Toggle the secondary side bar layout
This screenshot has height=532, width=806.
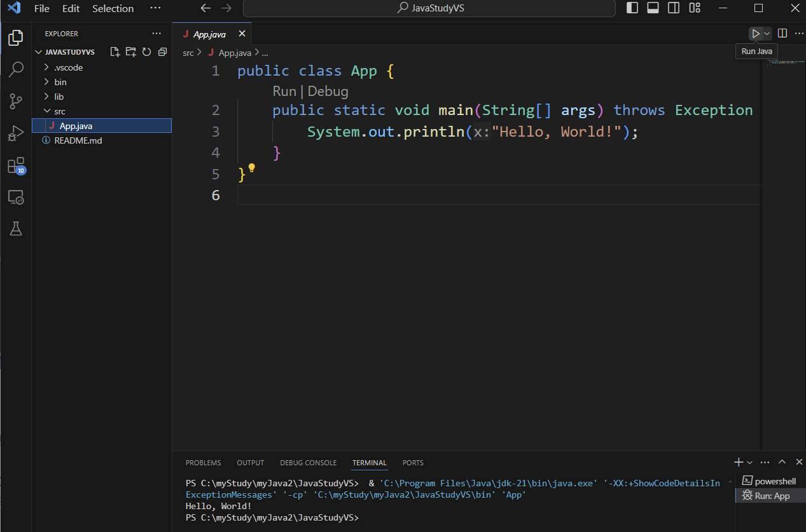[x=674, y=8]
